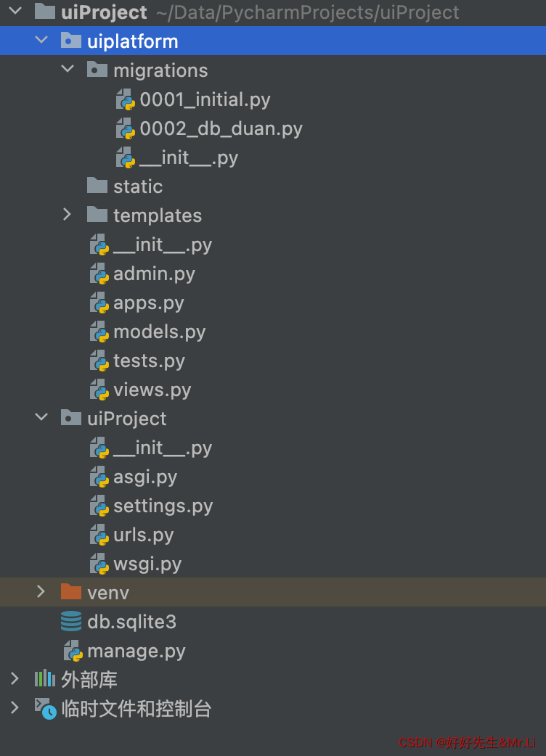
Task: Click the urls.py Python file icon
Action: [x=99, y=535]
